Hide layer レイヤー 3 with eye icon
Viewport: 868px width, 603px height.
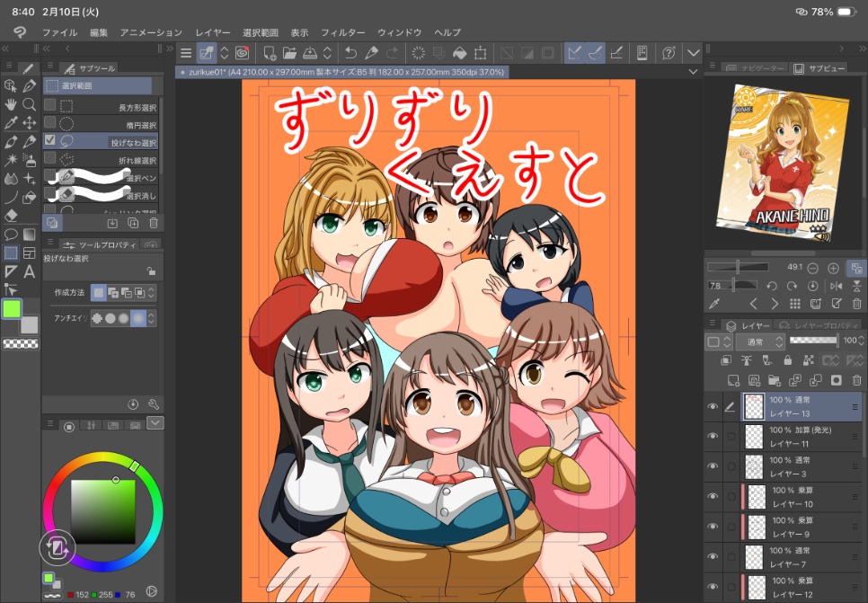(713, 466)
